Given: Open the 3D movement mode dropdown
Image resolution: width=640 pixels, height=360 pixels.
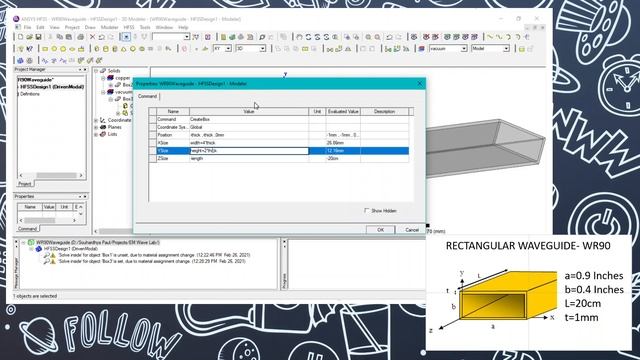Looking at the screenshot, I should (262, 49).
